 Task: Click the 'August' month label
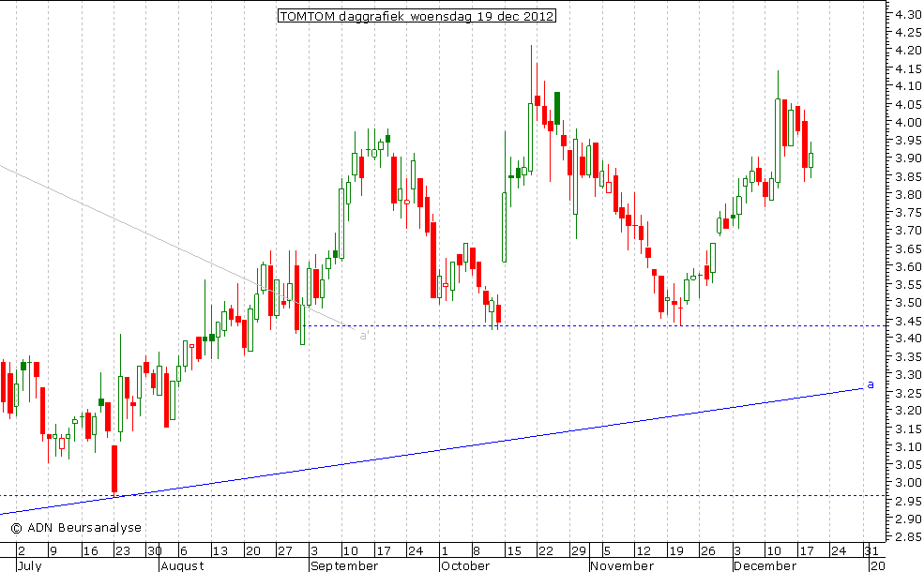[x=183, y=566]
